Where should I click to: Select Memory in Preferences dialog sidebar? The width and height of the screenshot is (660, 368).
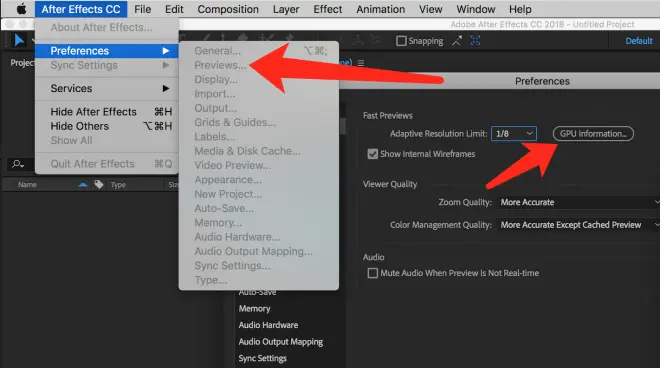coord(254,309)
